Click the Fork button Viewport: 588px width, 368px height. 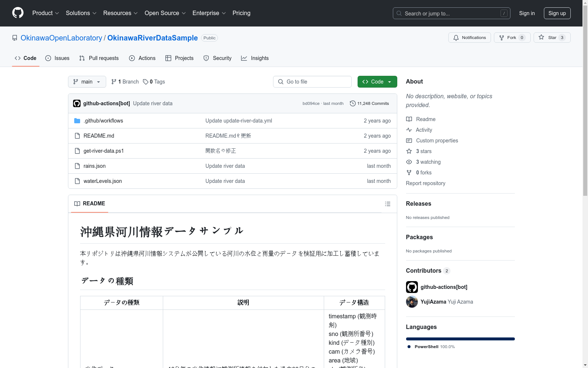click(x=512, y=38)
